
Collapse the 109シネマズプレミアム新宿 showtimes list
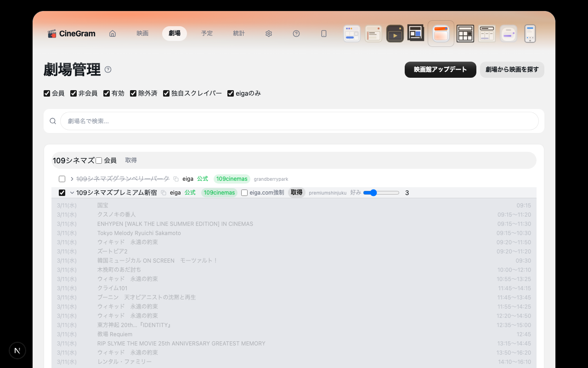(72, 193)
